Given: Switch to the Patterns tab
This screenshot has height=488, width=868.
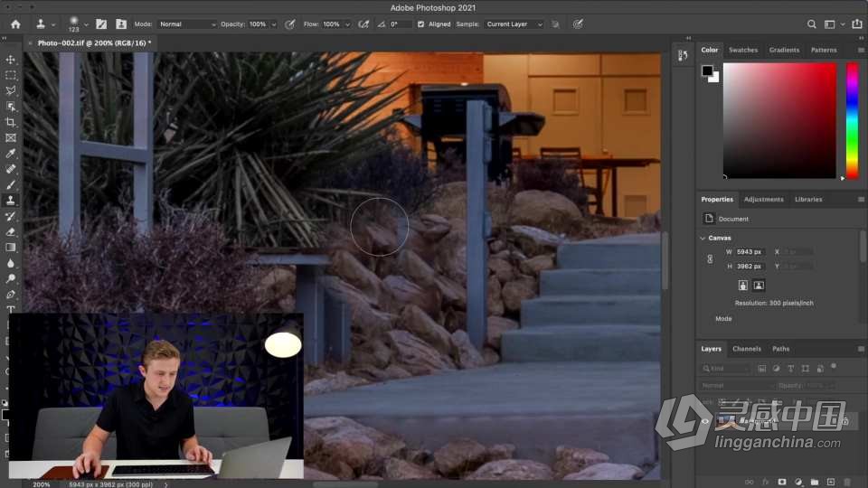Looking at the screenshot, I should click(824, 51).
